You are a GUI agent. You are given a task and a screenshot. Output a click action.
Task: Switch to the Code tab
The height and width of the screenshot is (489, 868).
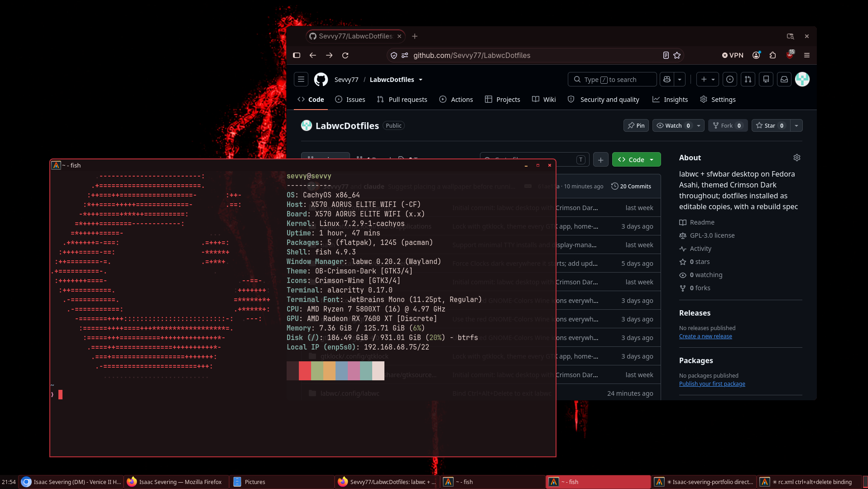311,100
